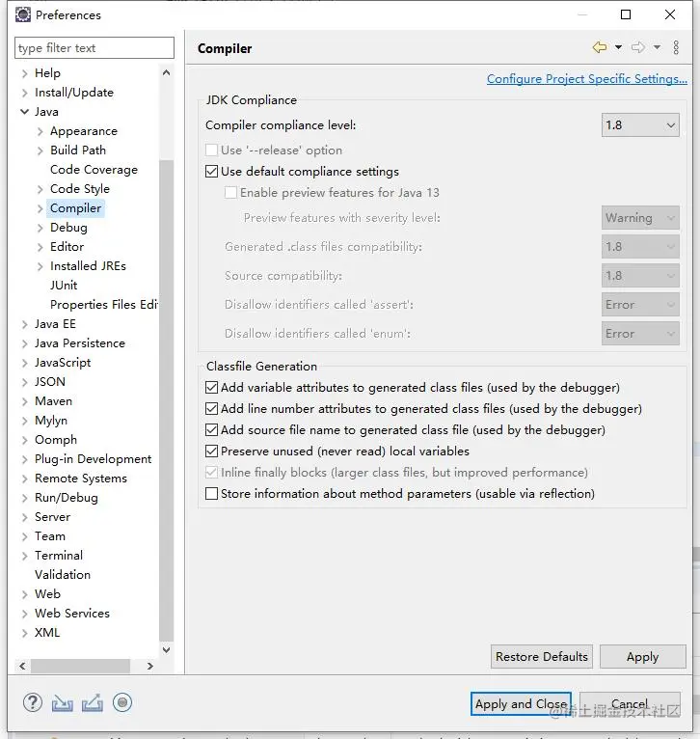Open Compiler compliance level dropdown
Screen dimensions: 700x739
tap(640, 124)
